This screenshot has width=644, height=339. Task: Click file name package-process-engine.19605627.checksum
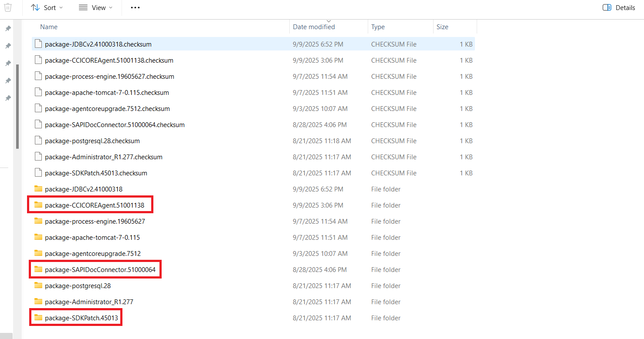click(x=109, y=77)
